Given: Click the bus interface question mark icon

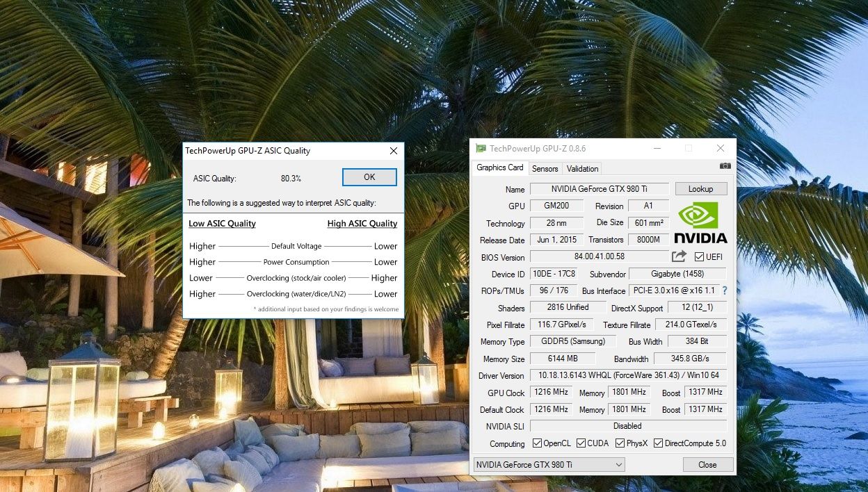Looking at the screenshot, I should 725,290.
